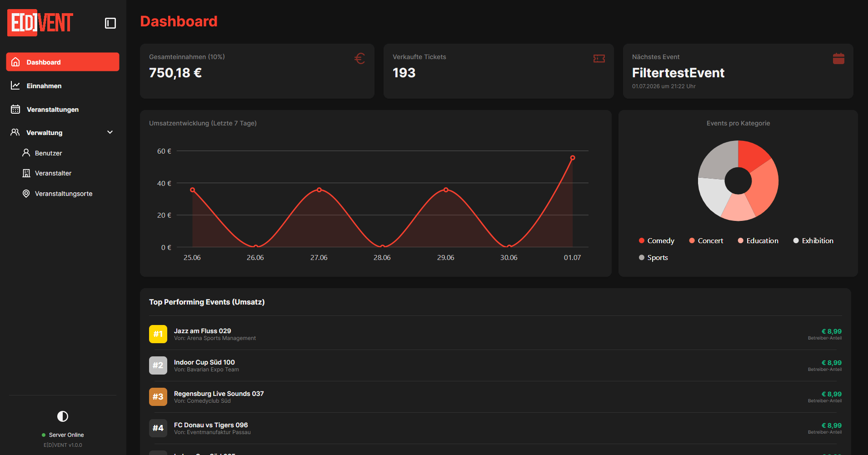Click the 193 sold tickets value
The width and height of the screenshot is (868, 455).
click(x=404, y=73)
